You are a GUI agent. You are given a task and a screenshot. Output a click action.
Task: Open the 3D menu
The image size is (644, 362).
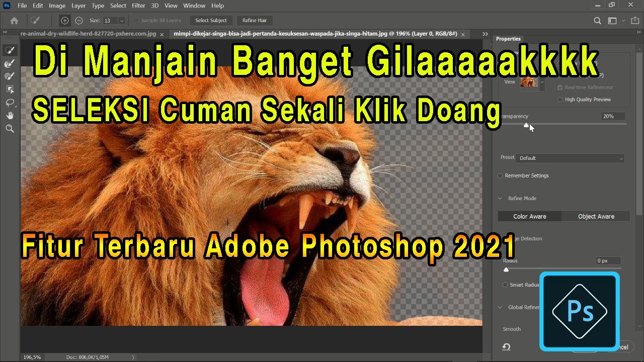point(155,6)
